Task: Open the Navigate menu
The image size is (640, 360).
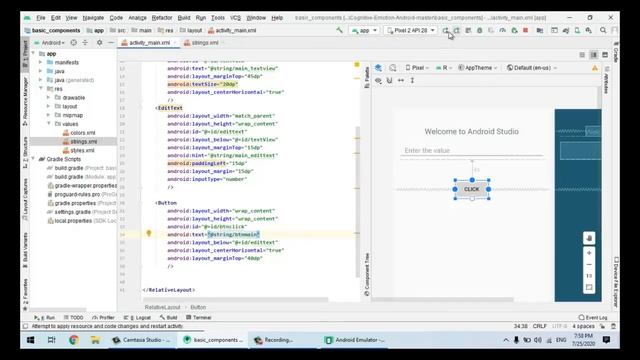Action: tap(93, 18)
